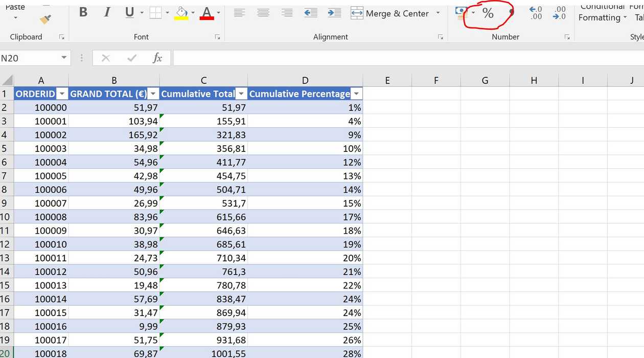Image resolution: width=644 pixels, height=358 pixels.
Task: Toggle right alignment
Action: pos(286,13)
